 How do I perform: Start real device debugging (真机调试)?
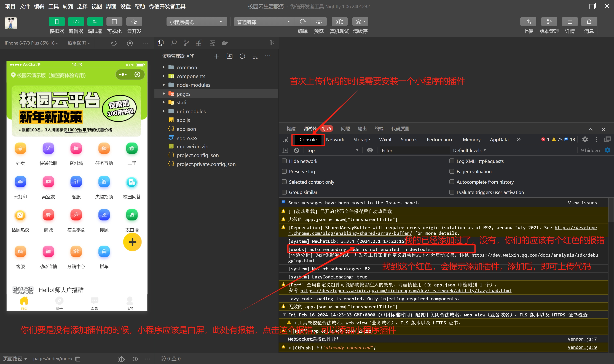339,22
